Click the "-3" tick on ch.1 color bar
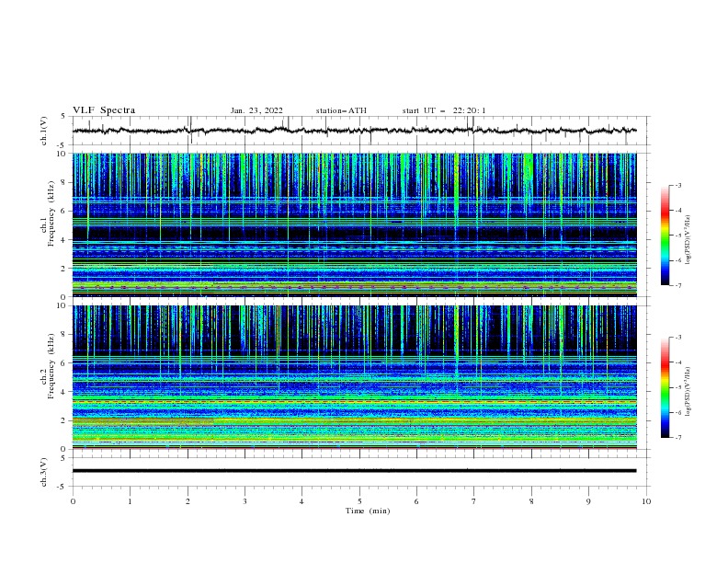This screenshot has width=728, height=563. point(677,185)
